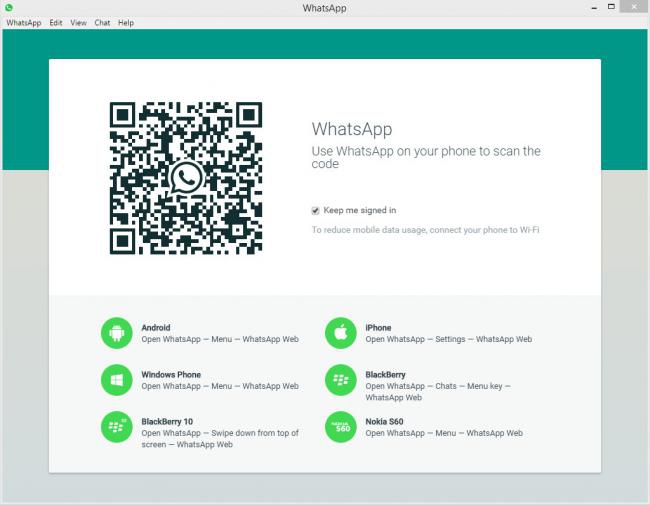Open the Edit menu
Image resolution: width=650 pixels, height=505 pixels.
click(x=56, y=23)
